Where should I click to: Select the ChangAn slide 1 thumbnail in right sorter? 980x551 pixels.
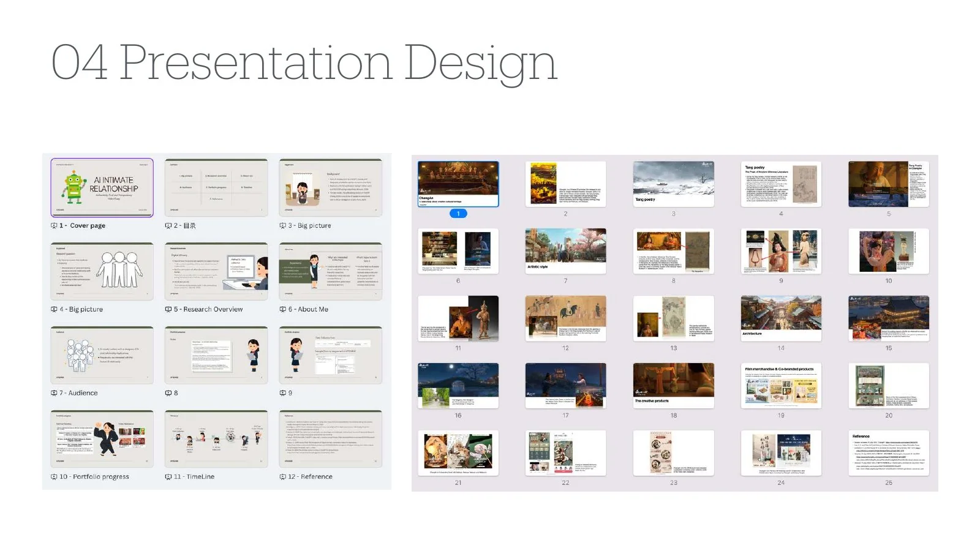(x=458, y=184)
